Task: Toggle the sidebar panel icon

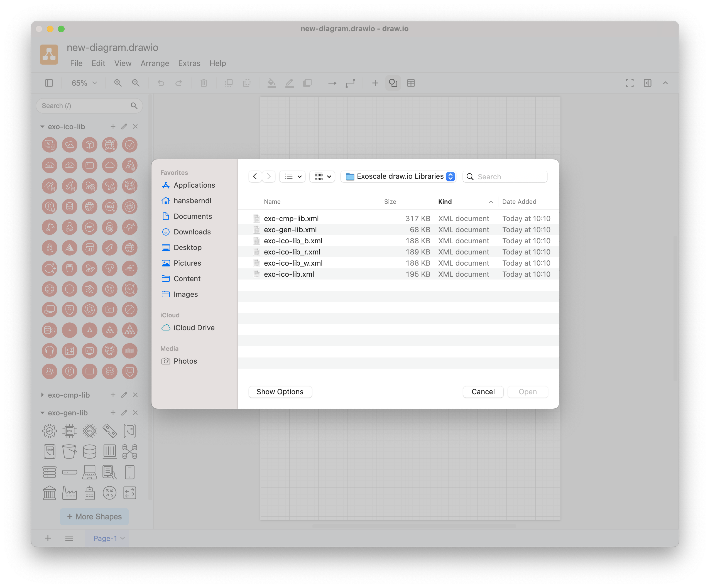Action: [49, 83]
